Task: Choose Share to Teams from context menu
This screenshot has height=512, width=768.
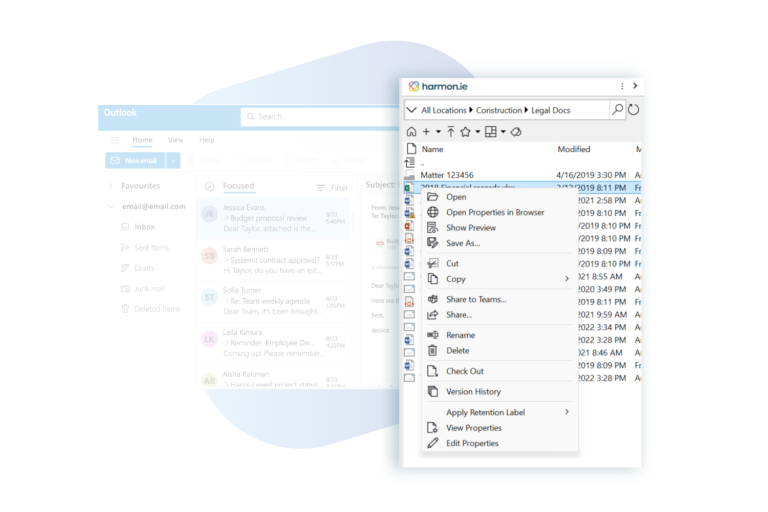Action: [x=475, y=299]
